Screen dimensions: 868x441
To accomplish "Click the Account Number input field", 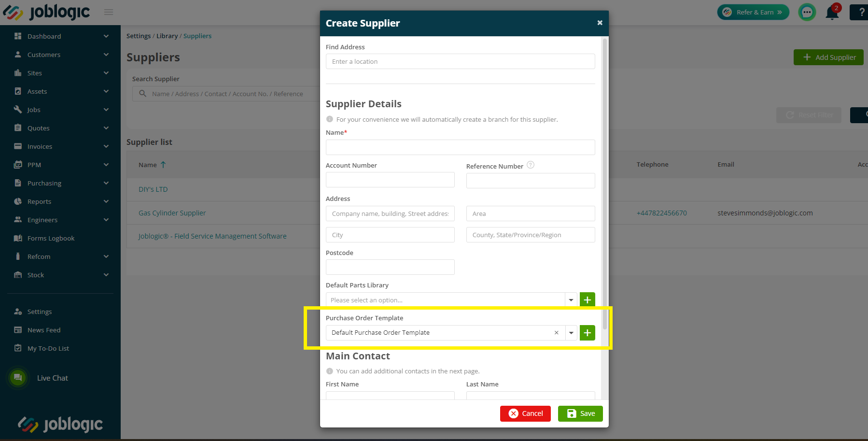I will [390, 180].
